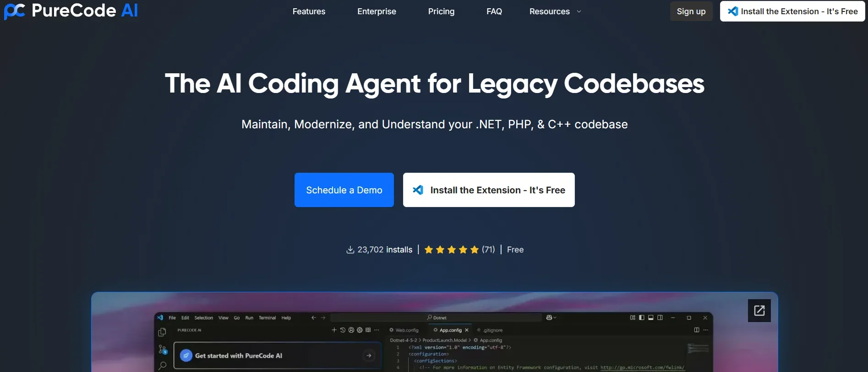868x372 pixels.
Task: Toggle the secondary side bar layout icon
Action: 660,317
